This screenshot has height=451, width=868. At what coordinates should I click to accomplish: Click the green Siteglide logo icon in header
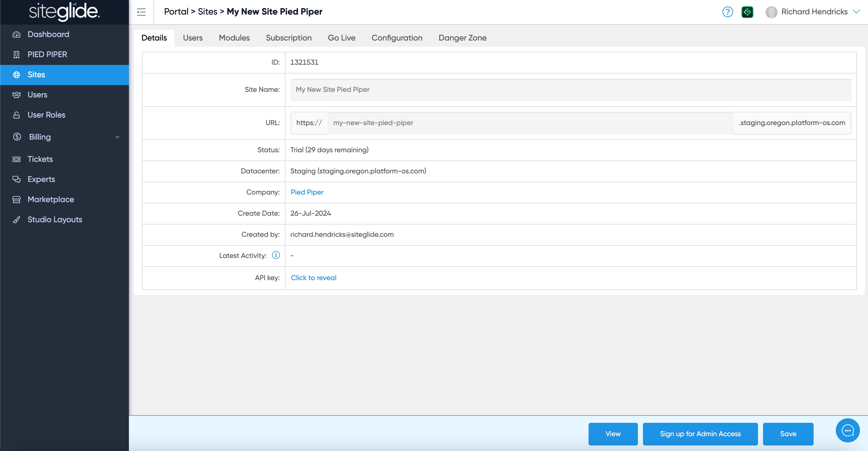click(x=747, y=12)
